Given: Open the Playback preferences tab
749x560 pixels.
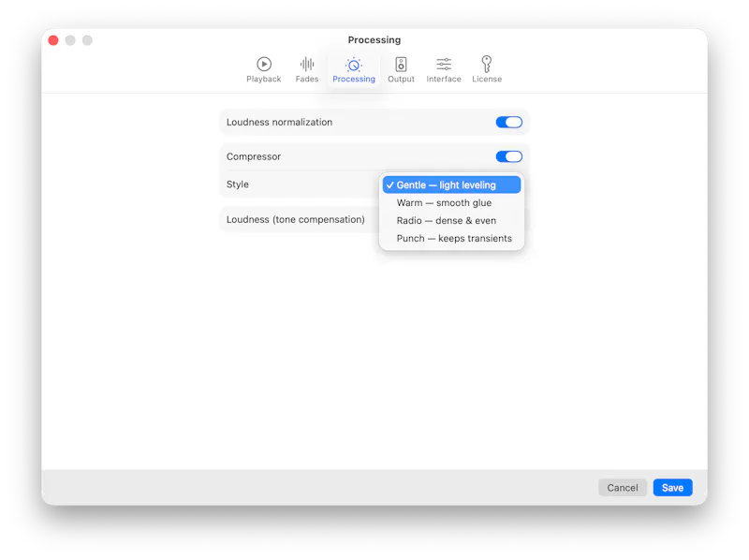Looking at the screenshot, I should point(264,69).
